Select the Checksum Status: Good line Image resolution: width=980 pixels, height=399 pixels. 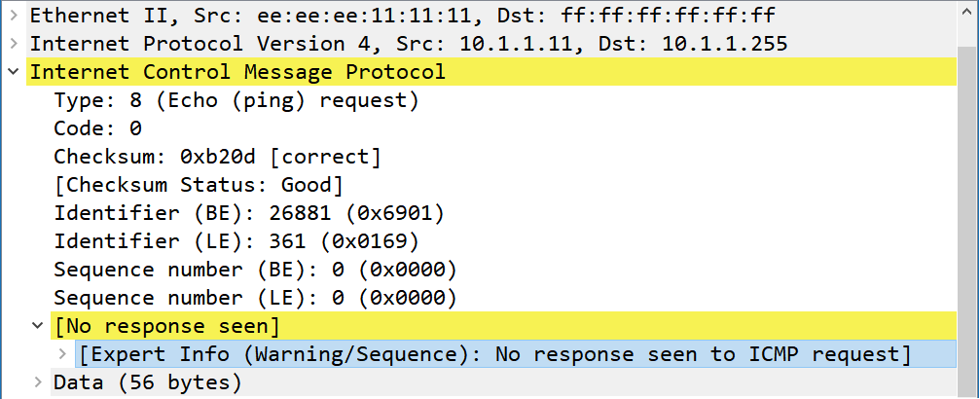[199, 185]
